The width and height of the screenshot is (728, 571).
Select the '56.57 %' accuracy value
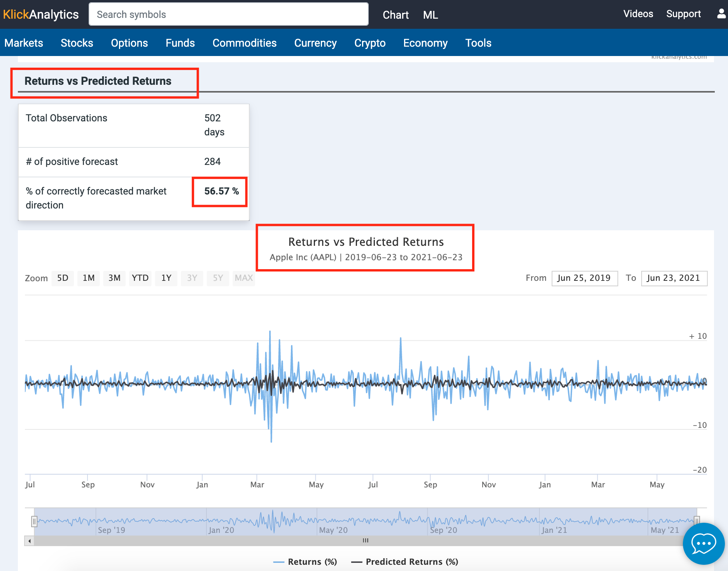pos(221,191)
